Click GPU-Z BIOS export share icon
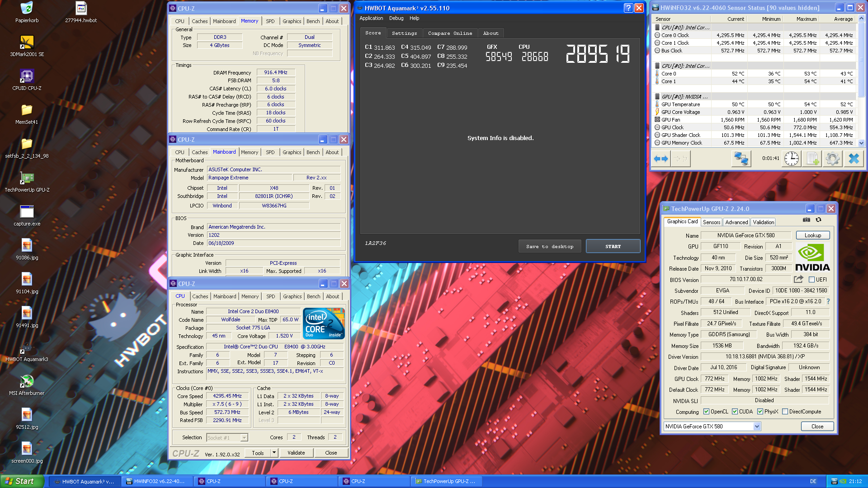Image resolution: width=868 pixels, height=488 pixels. [798, 280]
